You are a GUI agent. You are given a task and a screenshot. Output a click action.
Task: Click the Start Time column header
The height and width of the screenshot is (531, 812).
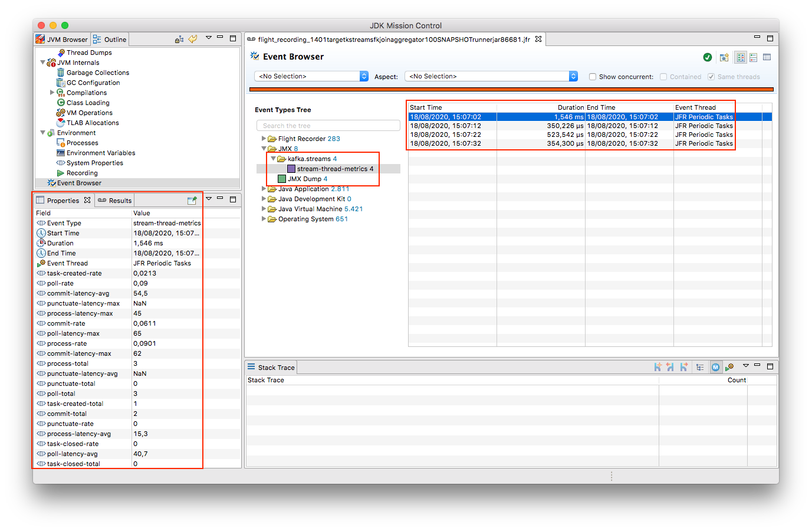pos(452,107)
